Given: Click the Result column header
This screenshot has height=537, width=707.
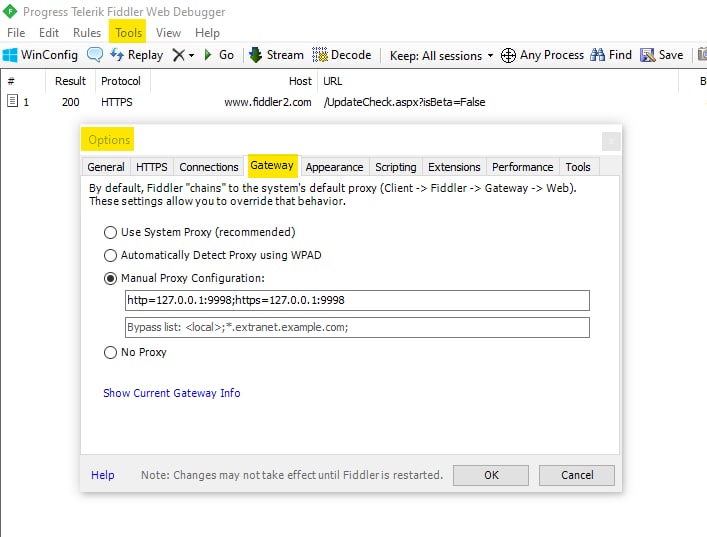Looking at the screenshot, I should pyautogui.click(x=70, y=81).
